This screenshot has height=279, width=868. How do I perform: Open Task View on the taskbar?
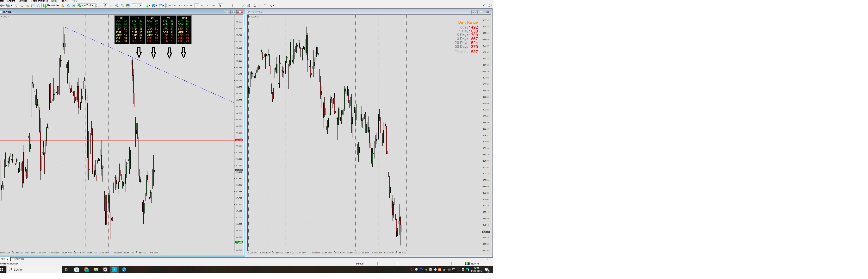[67, 269]
